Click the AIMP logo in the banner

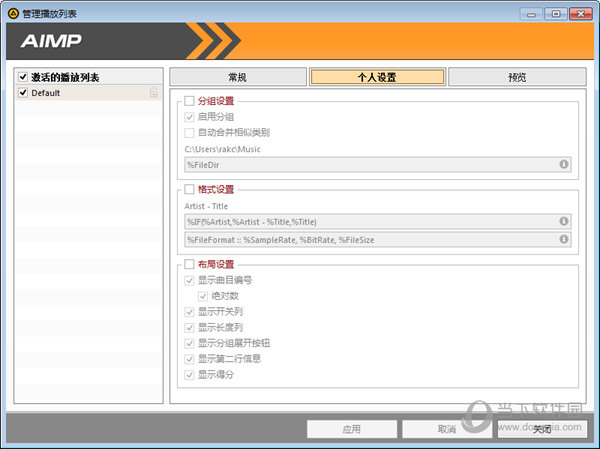(x=51, y=41)
